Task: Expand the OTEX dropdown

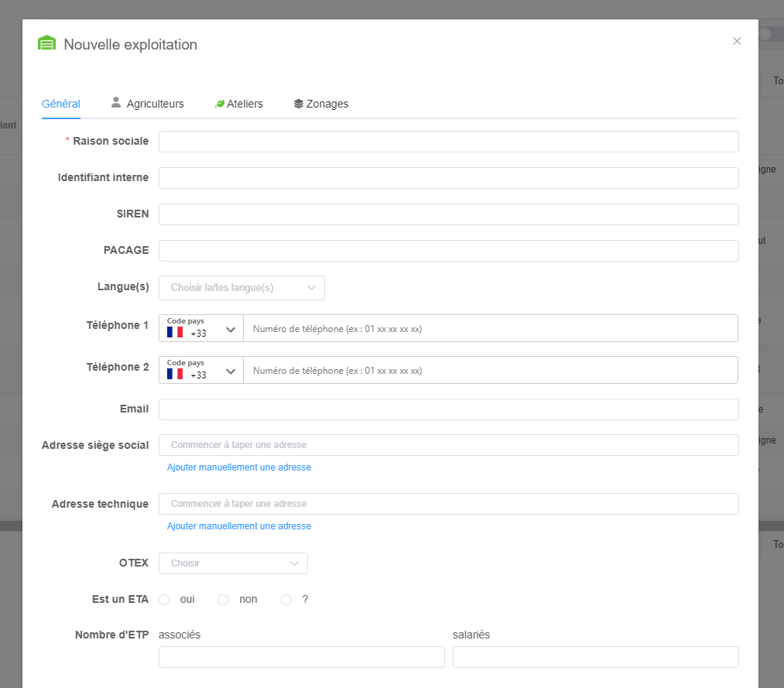Action: 233,563
